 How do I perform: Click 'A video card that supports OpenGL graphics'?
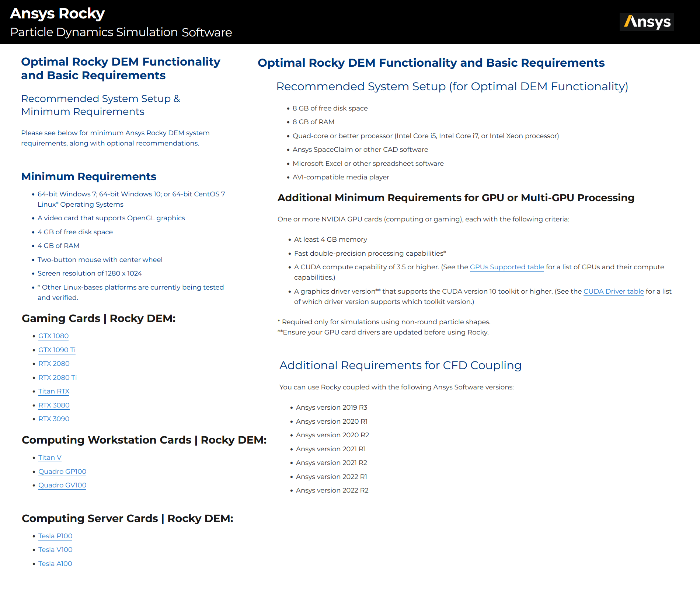pos(111,218)
